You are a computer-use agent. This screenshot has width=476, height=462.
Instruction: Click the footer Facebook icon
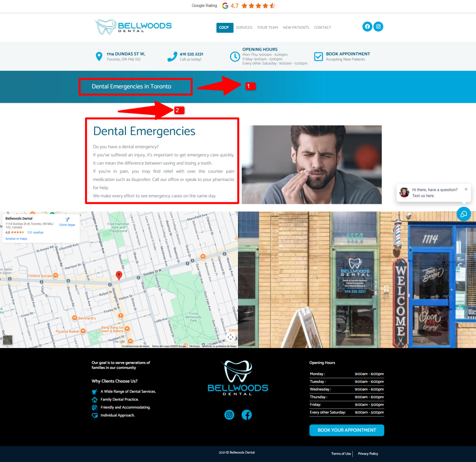click(247, 415)
